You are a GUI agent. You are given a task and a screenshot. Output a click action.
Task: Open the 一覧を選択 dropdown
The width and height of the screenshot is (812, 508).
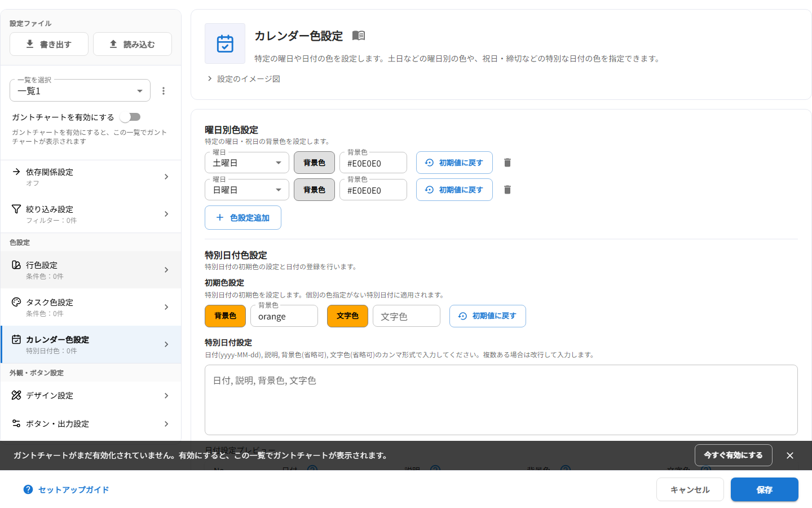(x=80, y=91)
